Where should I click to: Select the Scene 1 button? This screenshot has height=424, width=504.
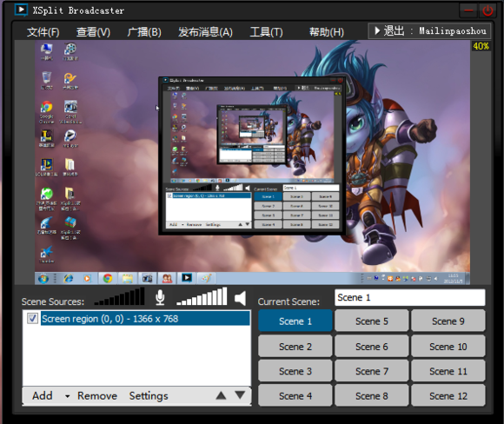[x=295, y=321]
